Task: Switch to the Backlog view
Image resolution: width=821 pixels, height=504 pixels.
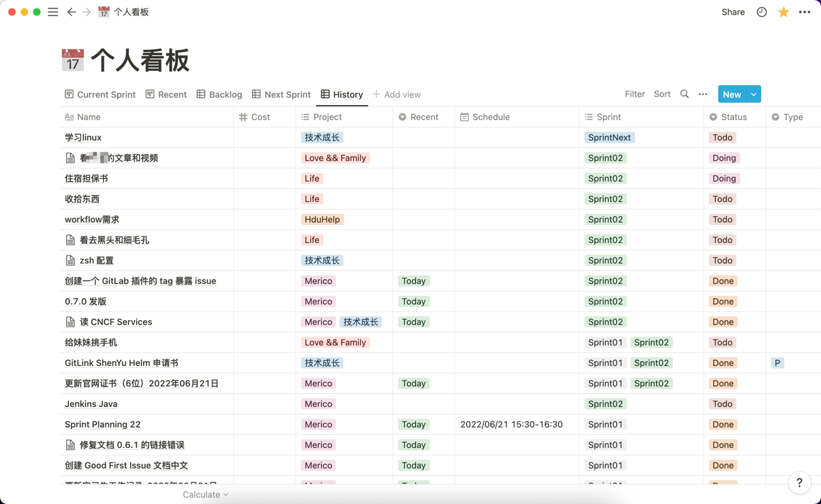Action: 219,94
